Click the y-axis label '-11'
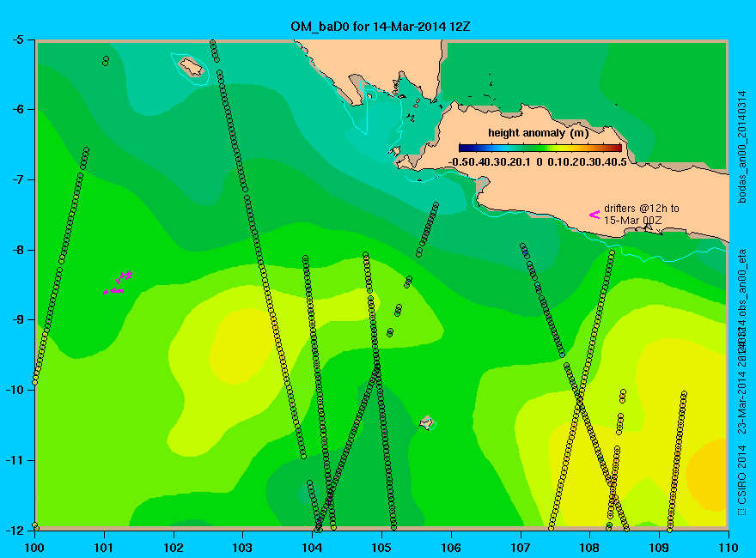 pos(14,460)
